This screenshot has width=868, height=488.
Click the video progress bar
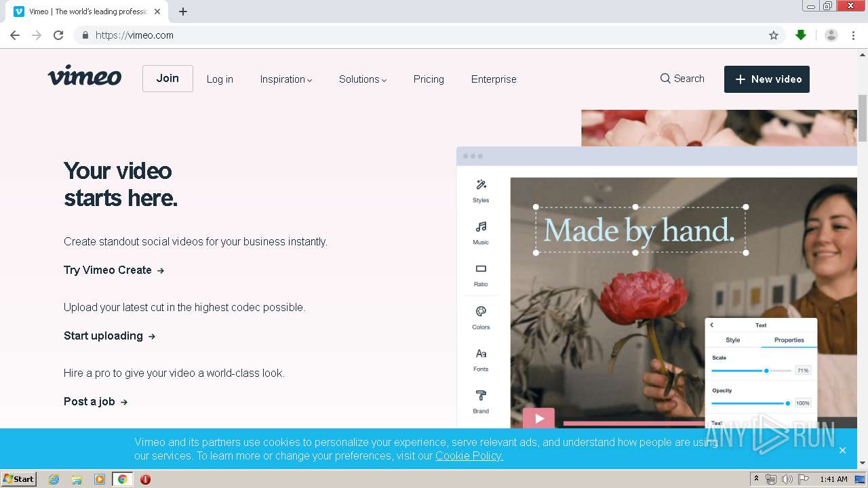634,423
